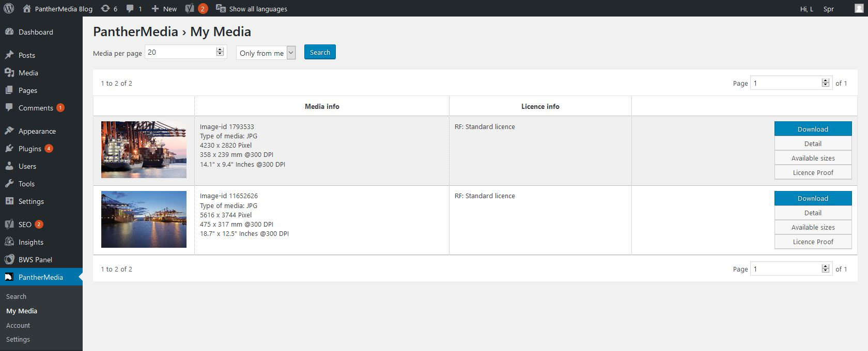Open Detail for image 1793533
Image resolution: width=868 pixels, height=351 pixels.
click(813, 143)
